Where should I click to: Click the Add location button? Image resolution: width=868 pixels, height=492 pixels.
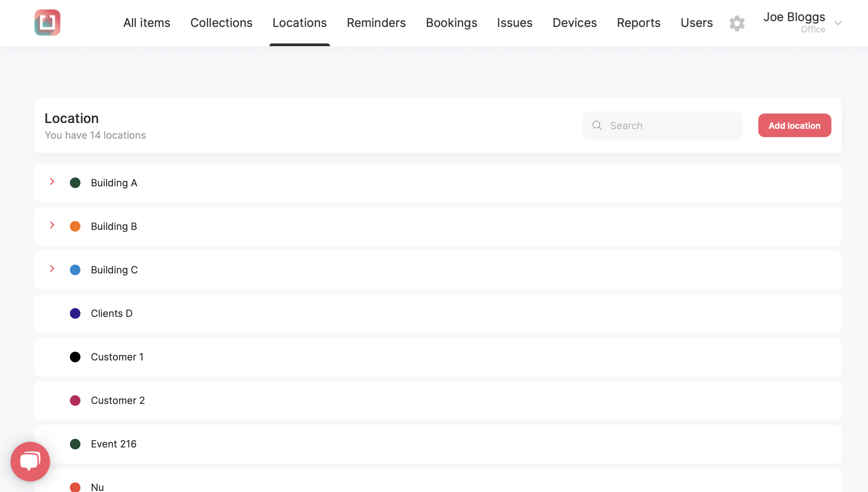(x=794, y=125)
